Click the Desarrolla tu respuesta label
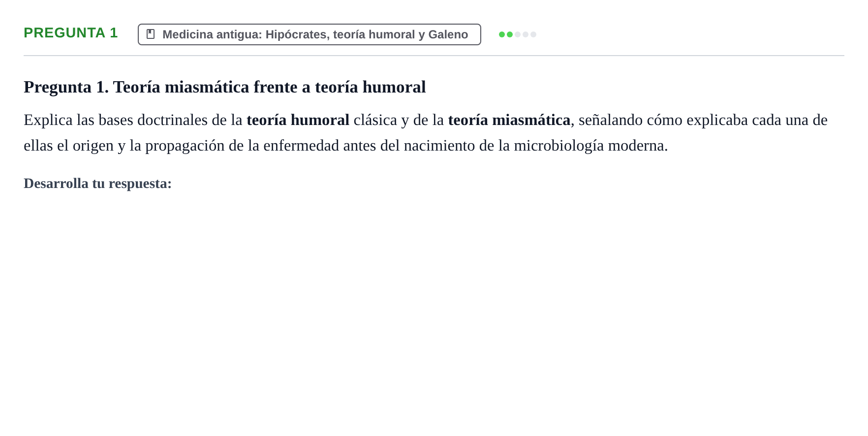The height and width of the screenshot is (436, 868). (98, 184)
